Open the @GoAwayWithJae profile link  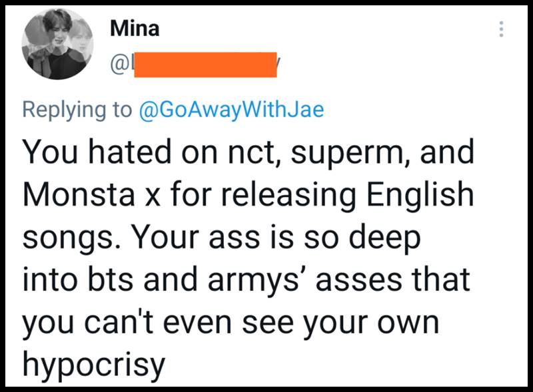point(231,109)
